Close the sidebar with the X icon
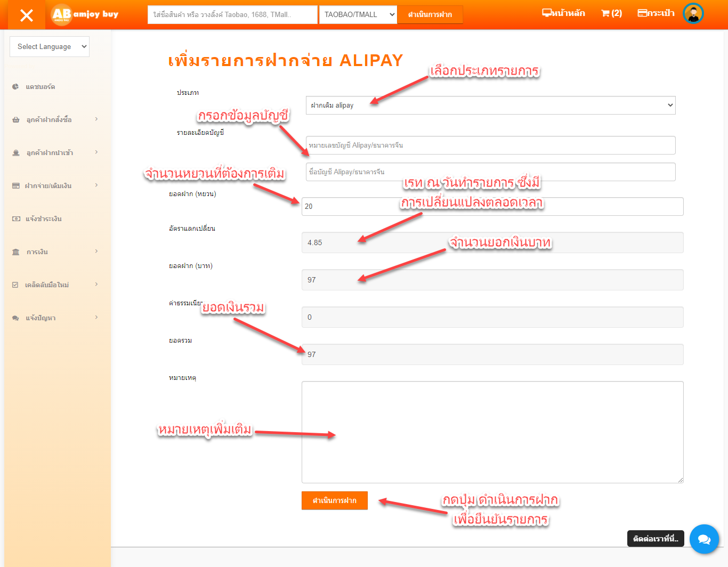Image resolution: width=728 pixels, height=567 pixels. (x=26, y=15)
